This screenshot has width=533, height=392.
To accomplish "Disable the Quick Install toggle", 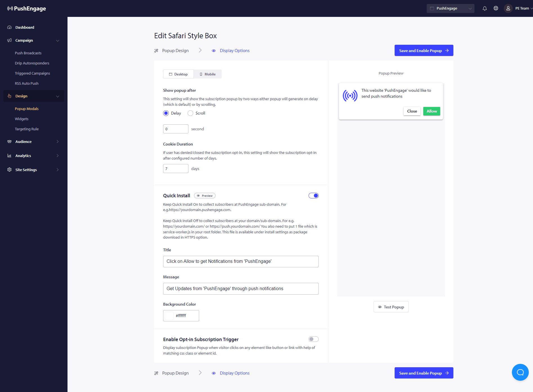I will point(313,196).
